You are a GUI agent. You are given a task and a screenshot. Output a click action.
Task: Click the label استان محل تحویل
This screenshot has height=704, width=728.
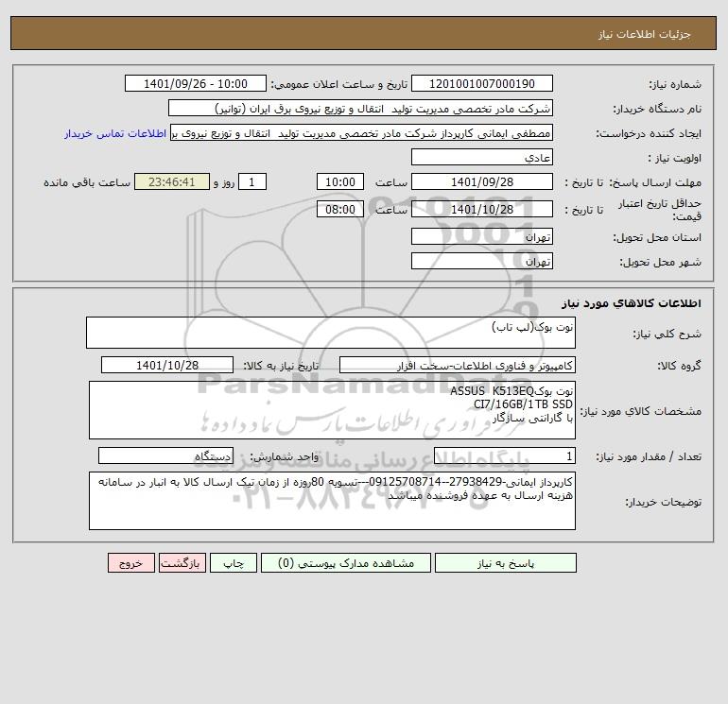(x=657, y=237)
